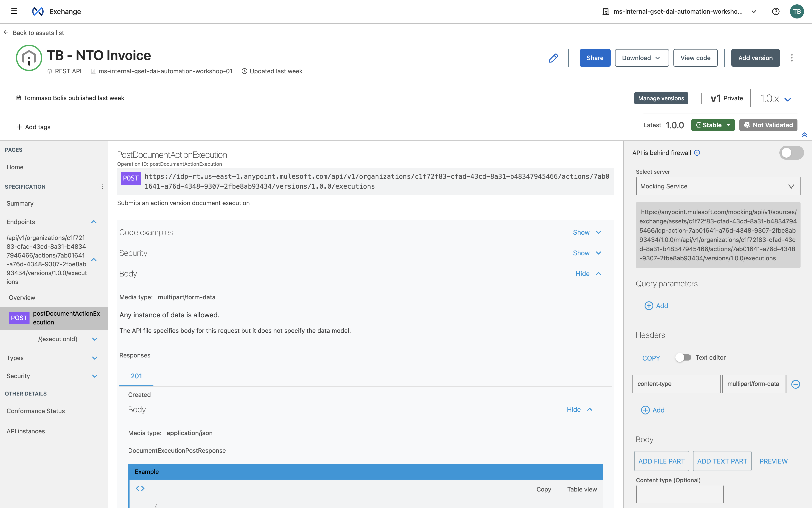Click the View code button
Screen dimensions: 812x508
click(695, 58)
